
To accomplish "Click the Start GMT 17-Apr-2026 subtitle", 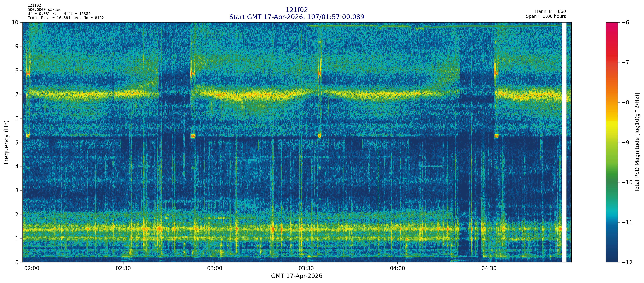I will (297, 17).
